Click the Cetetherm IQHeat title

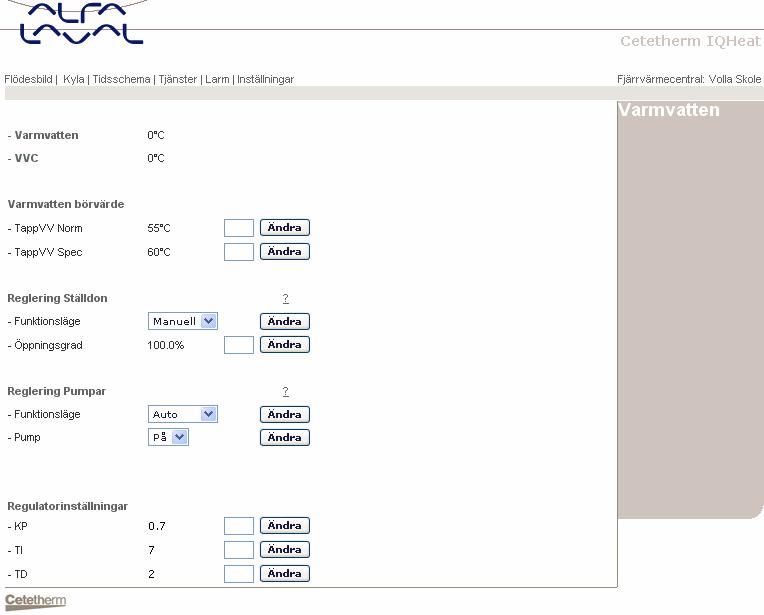(690, 41)
